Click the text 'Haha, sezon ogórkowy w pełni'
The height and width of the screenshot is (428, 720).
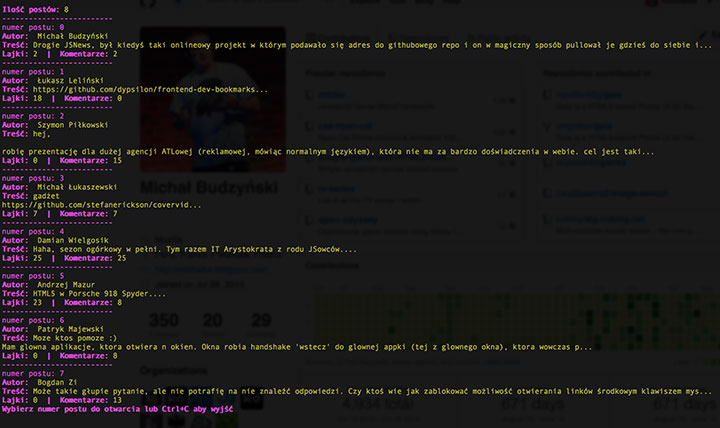coord(97,249)
